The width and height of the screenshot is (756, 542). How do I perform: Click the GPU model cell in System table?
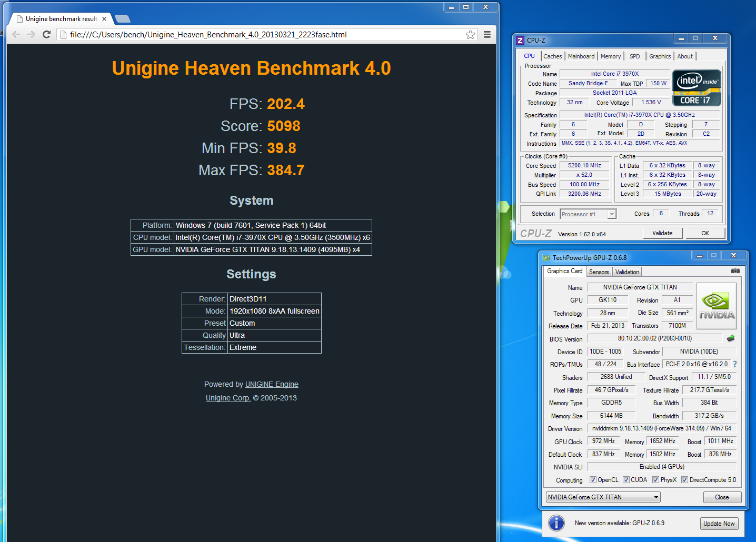273,249
